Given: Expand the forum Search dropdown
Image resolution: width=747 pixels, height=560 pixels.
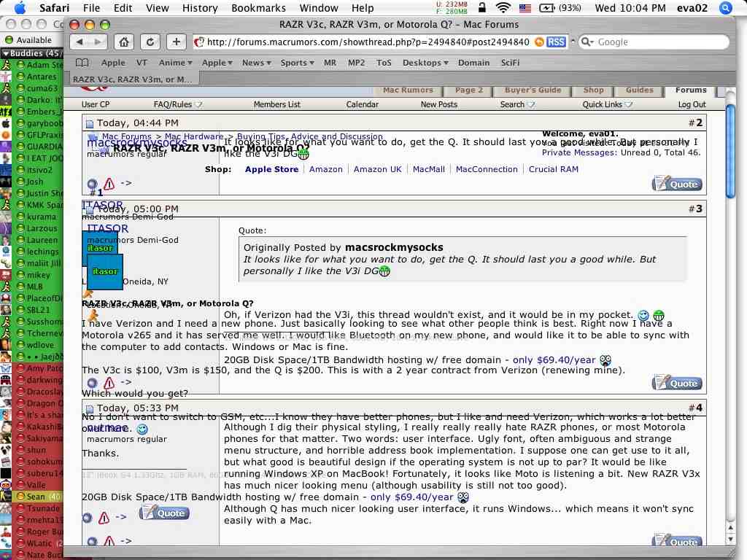Looking at the screenshot, I should [517, 104].
